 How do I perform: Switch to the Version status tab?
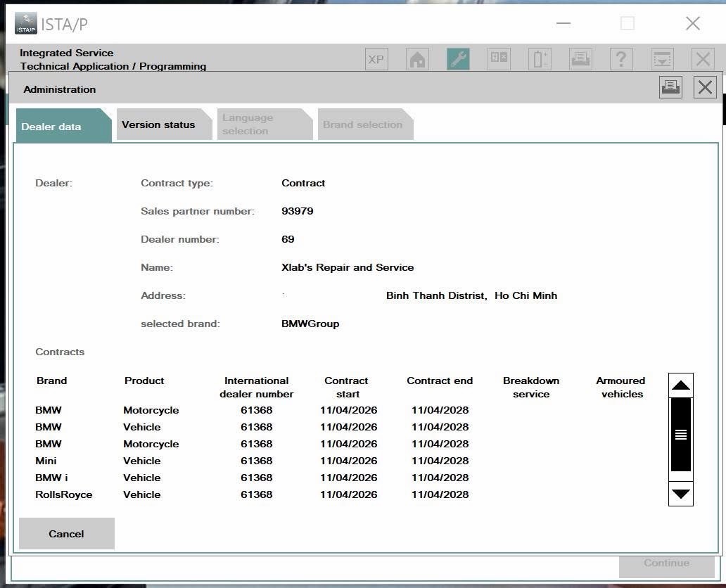[x=158, y=124]
